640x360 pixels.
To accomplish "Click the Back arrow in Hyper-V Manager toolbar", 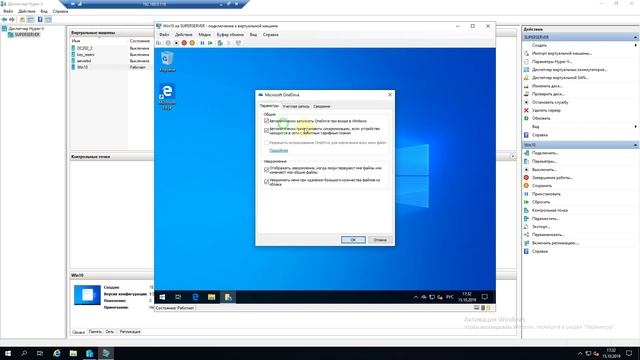I will [x=4, y=20].
